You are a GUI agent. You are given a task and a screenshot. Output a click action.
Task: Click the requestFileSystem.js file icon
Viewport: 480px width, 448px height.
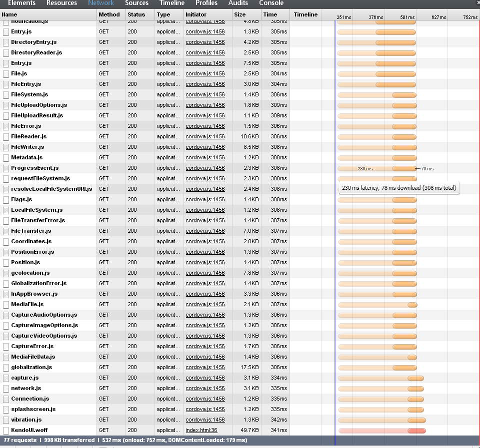tap(5, 179)
